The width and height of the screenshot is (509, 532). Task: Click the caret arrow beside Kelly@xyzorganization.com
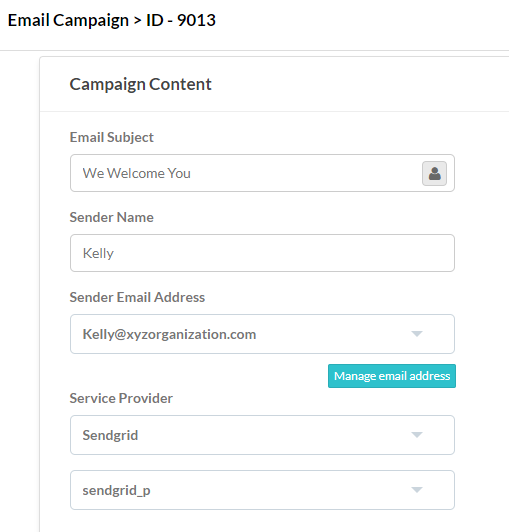pos(417,334)
